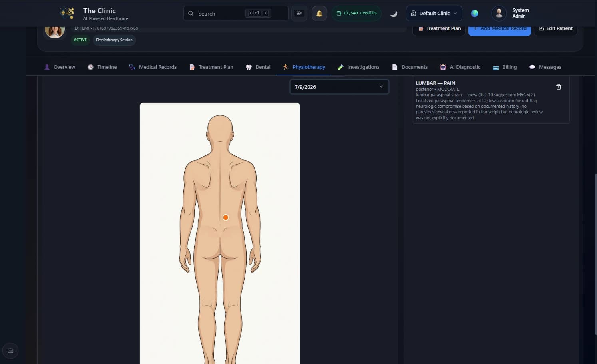This screenshot has height=364, width=597.
Task: Click the AI Diagnostic robot icon
Action: 443,67
